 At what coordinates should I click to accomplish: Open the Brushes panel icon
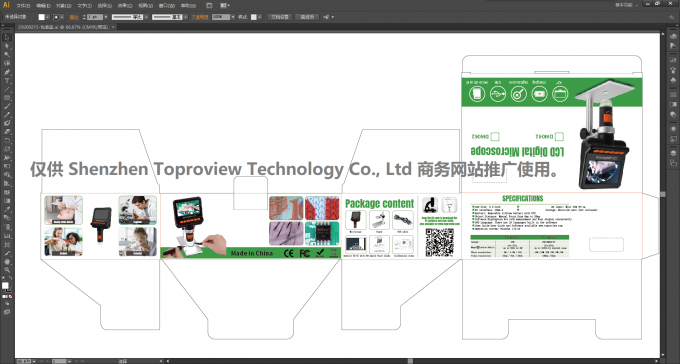point(673,69)
